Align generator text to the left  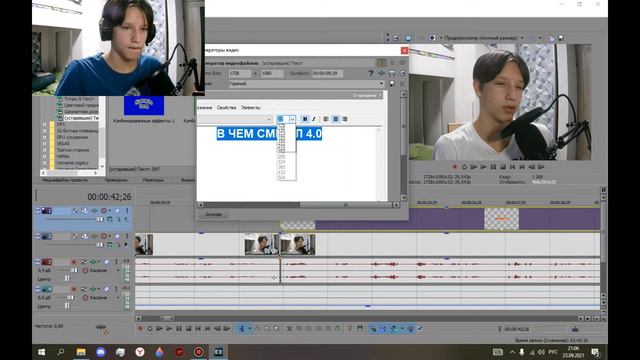(x=326, y=119)
